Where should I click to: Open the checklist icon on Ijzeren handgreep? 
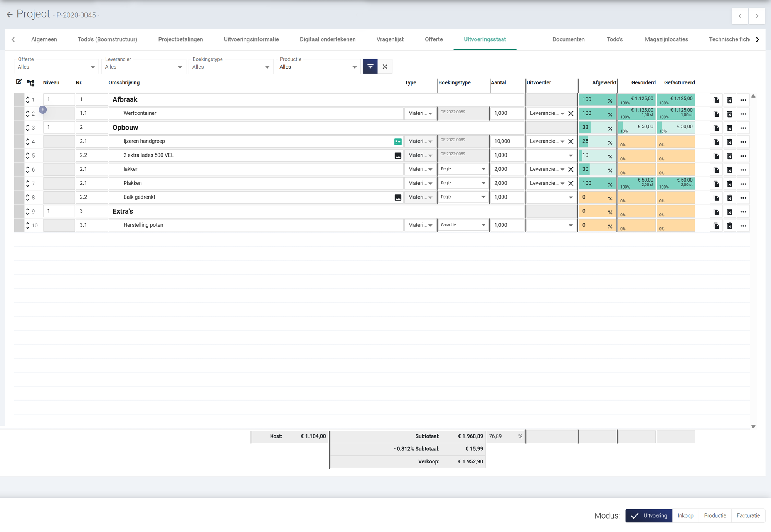[x=398, y=141]
